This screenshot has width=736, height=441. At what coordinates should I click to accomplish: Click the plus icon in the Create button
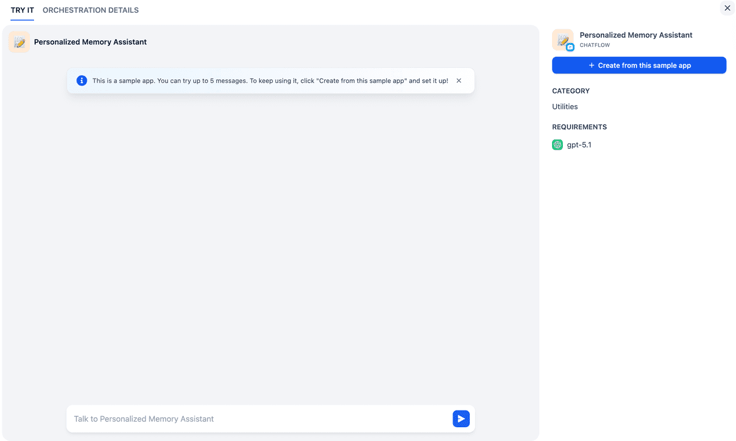pos(591,65)
